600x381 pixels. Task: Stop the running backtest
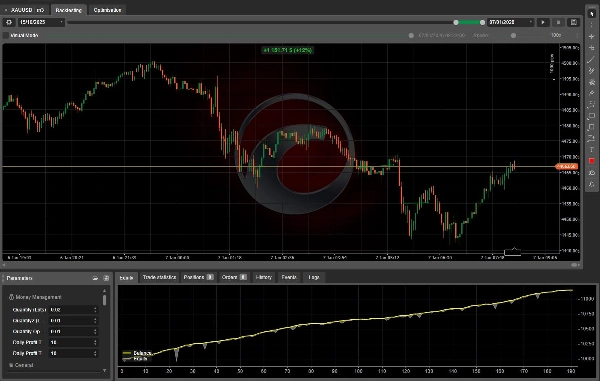click(558, 22)
